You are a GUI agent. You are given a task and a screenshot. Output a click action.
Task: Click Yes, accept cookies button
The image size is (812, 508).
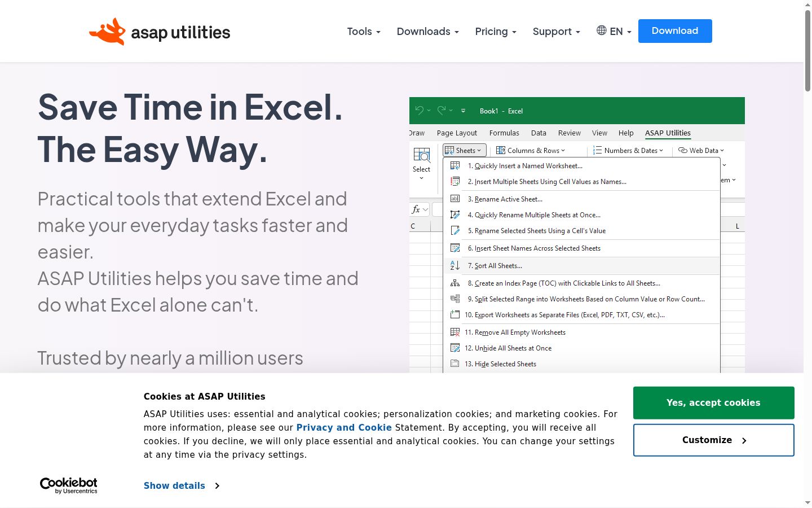coord(714,403)
